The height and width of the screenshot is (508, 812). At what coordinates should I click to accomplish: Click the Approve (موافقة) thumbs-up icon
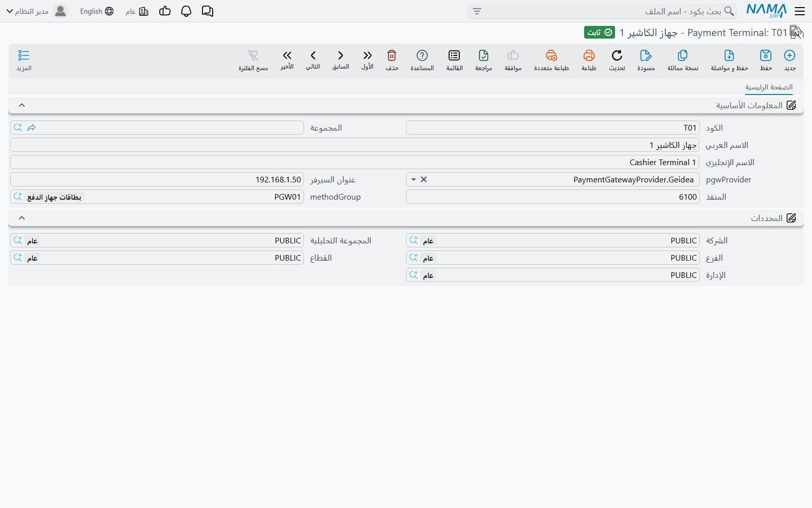tap(513, 60)
